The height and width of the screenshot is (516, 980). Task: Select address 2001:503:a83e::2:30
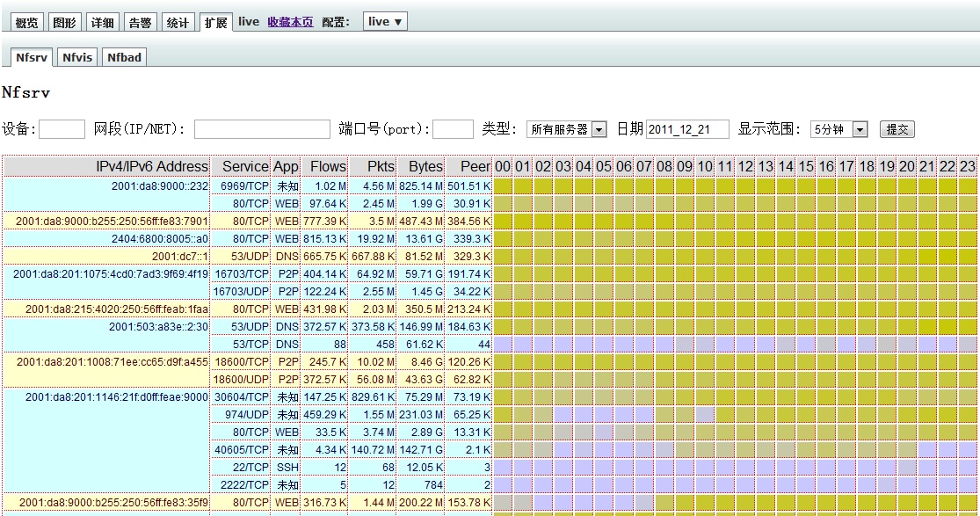pos(159,326)
